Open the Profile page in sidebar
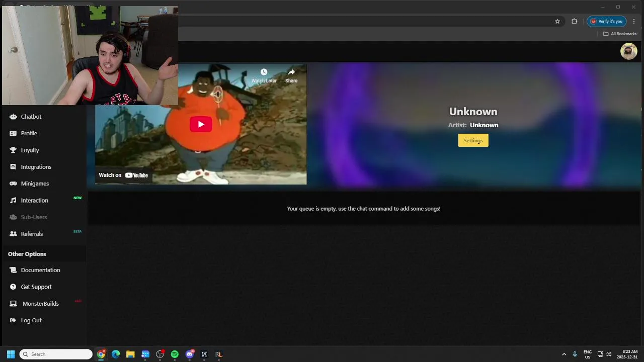 point(29,133)
